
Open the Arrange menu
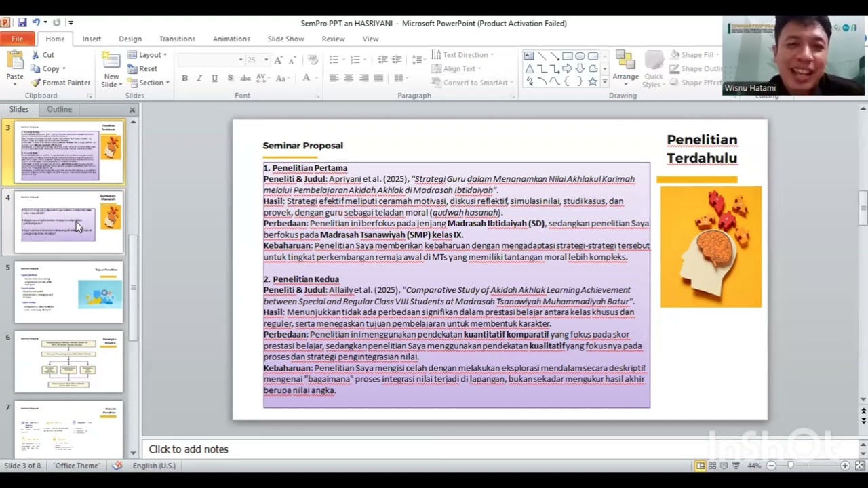625,68
